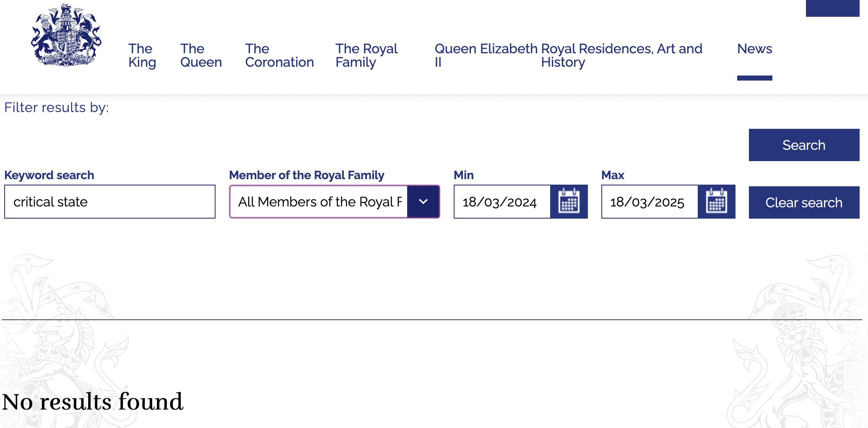Open The Queen menu item
This screenshot has width=868, height=428.
point(201,55)
